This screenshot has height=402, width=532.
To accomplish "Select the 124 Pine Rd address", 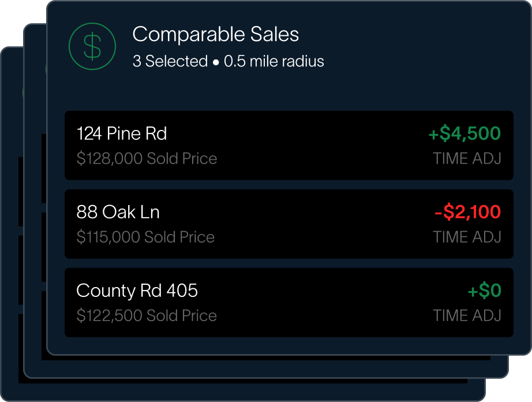I will (x=122, y=134).
